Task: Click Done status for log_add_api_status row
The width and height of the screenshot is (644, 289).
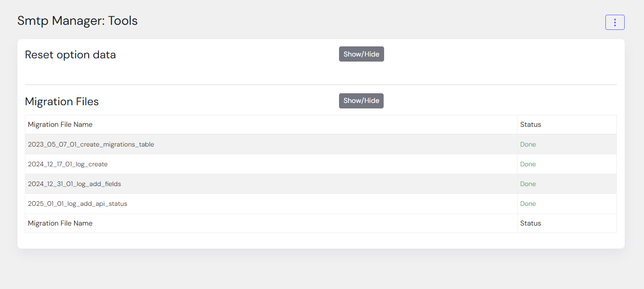Action: tap(528, 204)
